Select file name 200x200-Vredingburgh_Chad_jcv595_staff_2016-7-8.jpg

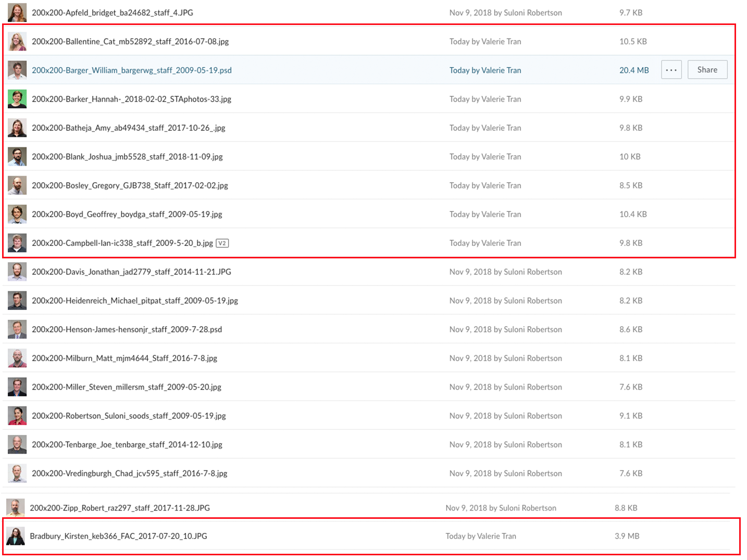point(130,474)
